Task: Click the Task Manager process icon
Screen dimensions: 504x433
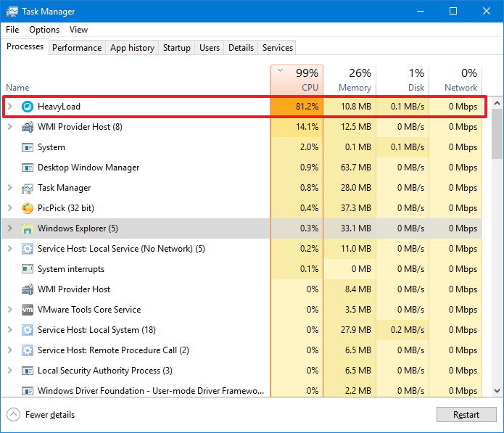Action: coord(28,188)
